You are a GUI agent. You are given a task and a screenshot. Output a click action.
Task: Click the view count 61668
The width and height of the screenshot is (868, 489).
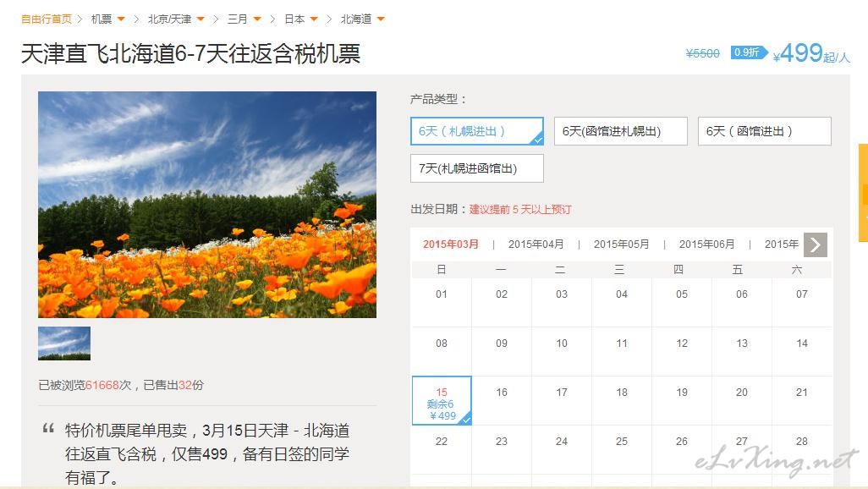point(102,385)
